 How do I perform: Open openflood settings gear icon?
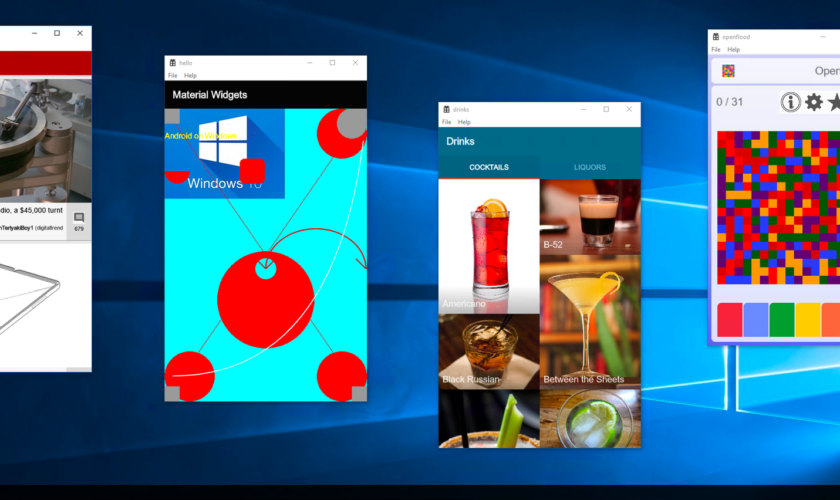click(x=814, y=102)
